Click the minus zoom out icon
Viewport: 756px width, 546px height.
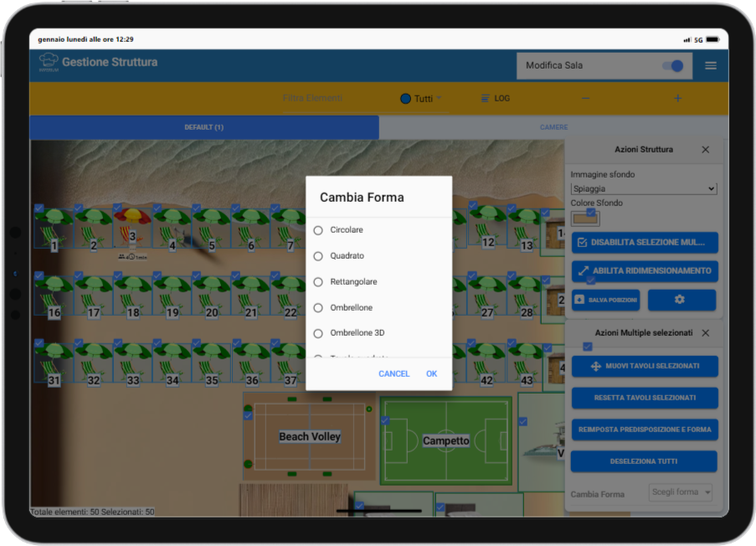[x=585, y=99]
